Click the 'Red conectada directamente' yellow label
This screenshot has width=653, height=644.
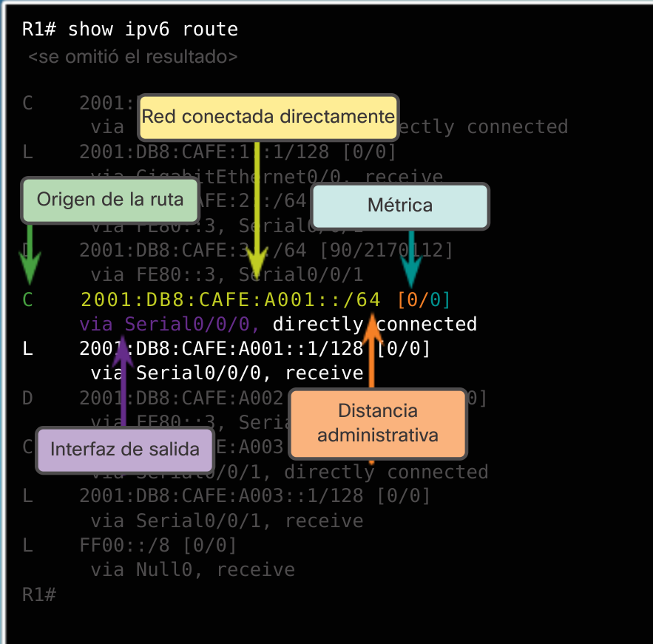(268, 117)
